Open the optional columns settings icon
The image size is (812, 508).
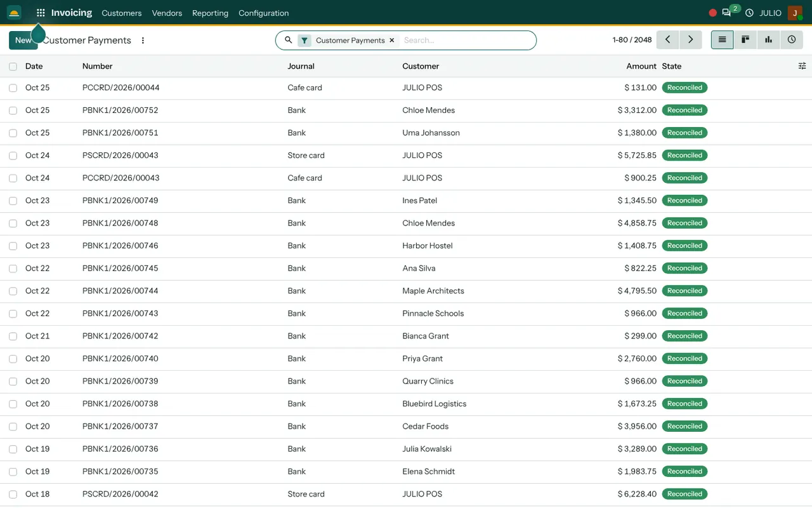[x=802, y=66]
